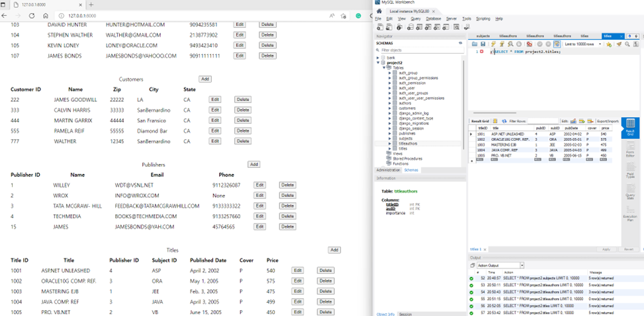Click the browser address bar
The height and width of the screenshot is (316, 644).
pos(193,16)
